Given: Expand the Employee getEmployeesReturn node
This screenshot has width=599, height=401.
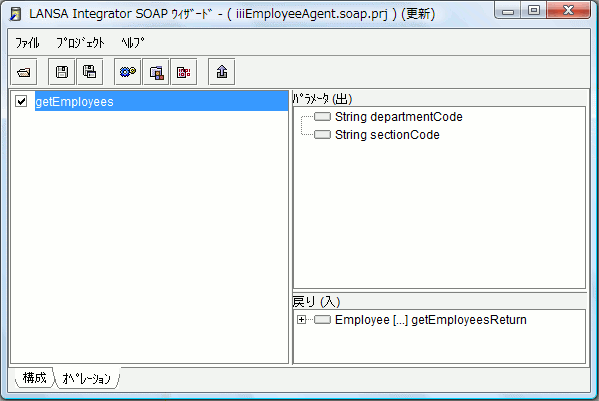Looking at the screenshot, I should (301, 320).
